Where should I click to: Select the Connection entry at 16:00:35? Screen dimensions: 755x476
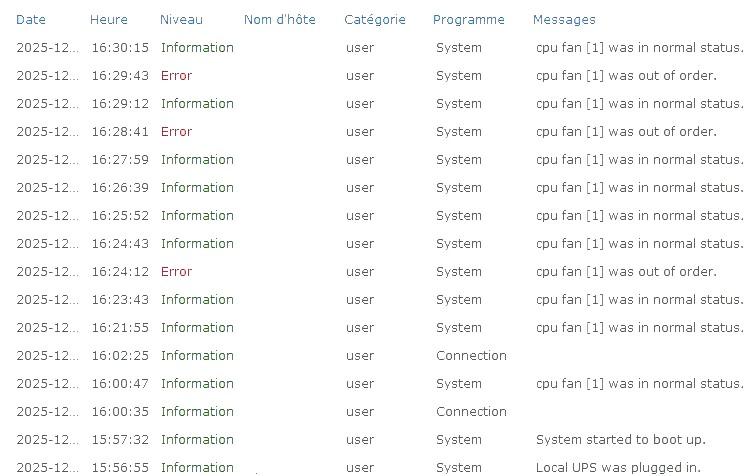coord(471,411)
